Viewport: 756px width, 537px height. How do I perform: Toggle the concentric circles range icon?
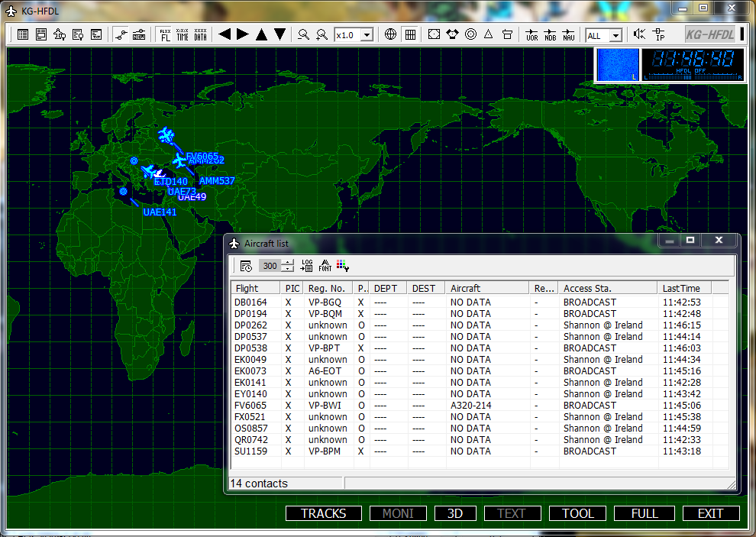pyautogui.click(x=470, y=34)
